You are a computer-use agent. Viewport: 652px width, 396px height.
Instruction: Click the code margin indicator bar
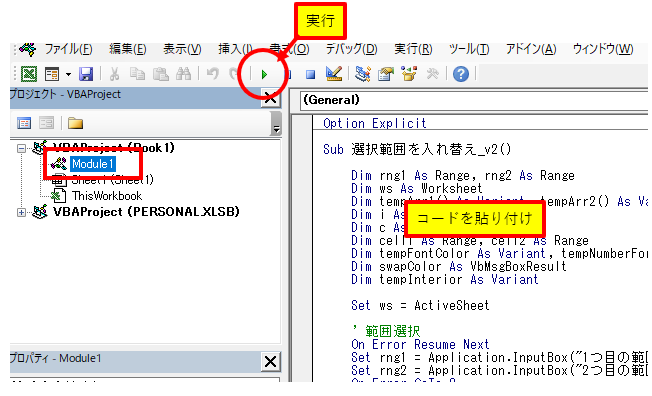pos(302,248)
